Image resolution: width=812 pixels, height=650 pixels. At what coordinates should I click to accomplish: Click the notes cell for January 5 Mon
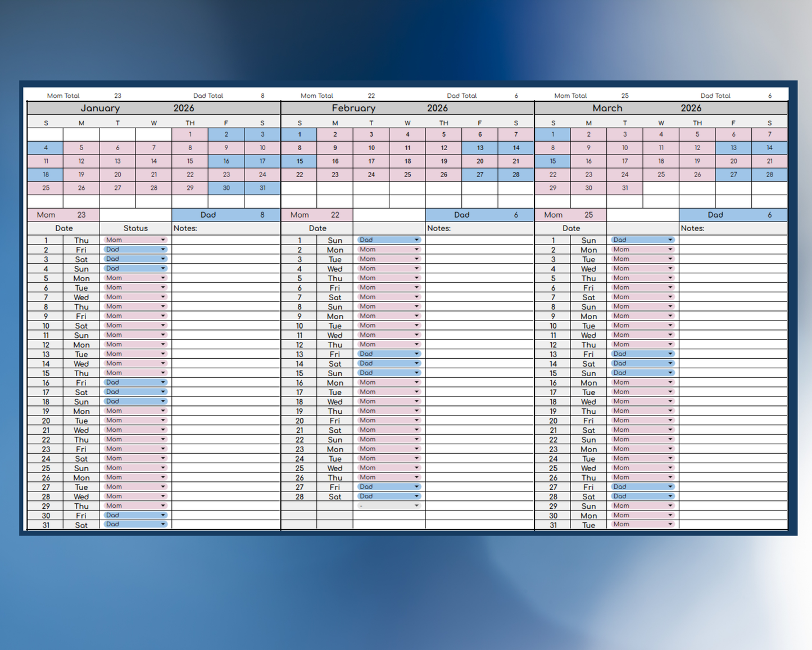[226, 278]
